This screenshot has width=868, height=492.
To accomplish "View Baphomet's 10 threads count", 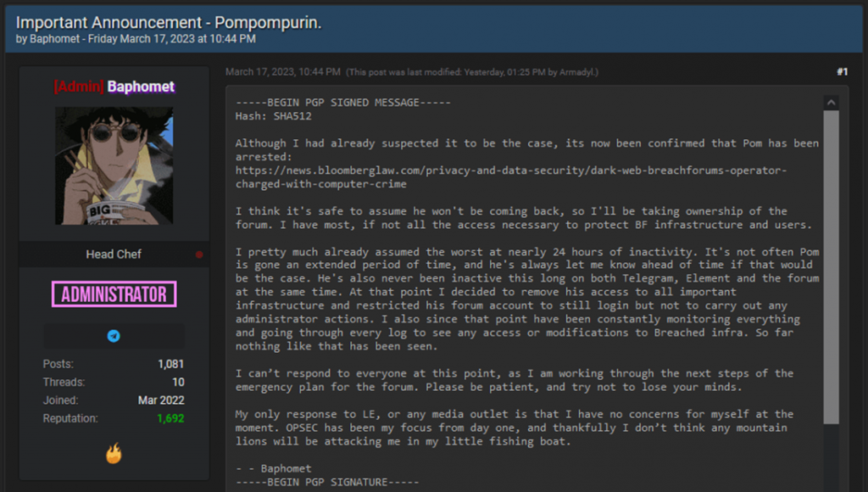I will pyautogui.click(x=177, y=382).
